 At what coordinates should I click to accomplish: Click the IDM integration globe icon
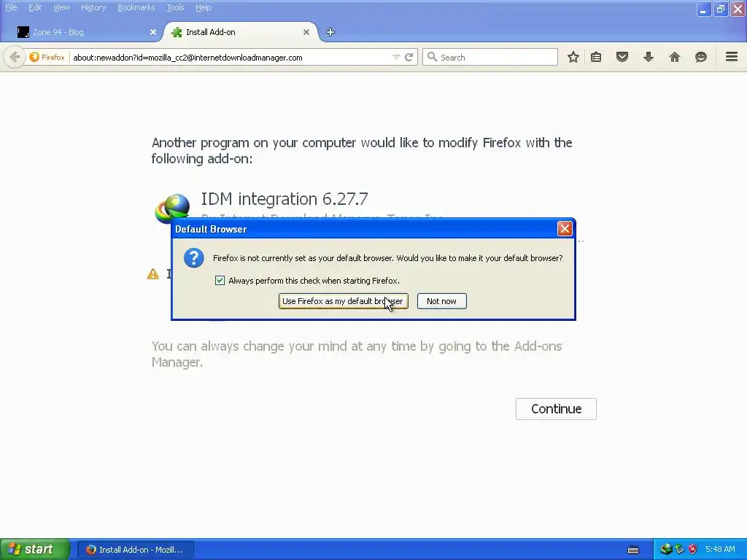pyautogui.click(x=172, y=207)
